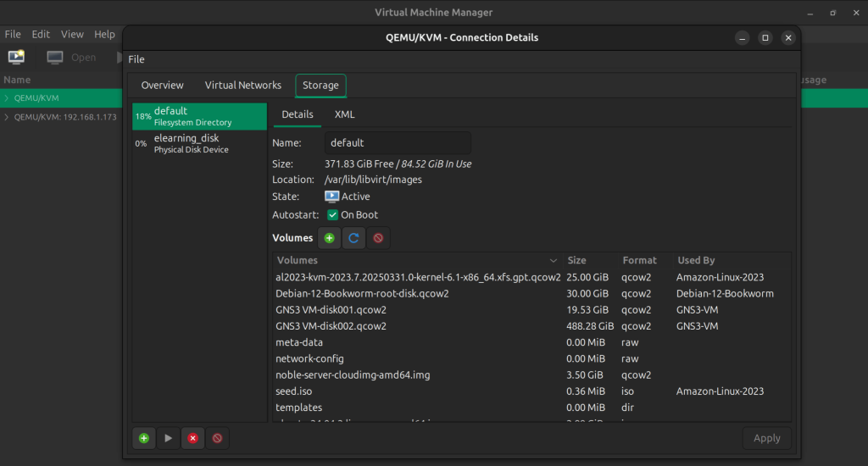Open the Overview tab
Screen dimensions: 868x466
pos(162,86)
